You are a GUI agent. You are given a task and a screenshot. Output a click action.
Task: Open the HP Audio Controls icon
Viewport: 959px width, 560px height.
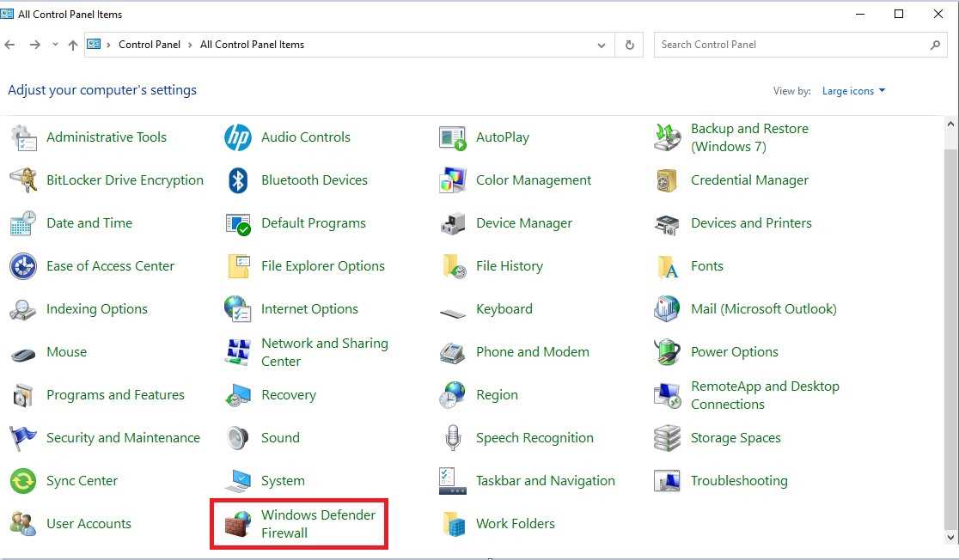pyautogui.click(x=238, y=137)
